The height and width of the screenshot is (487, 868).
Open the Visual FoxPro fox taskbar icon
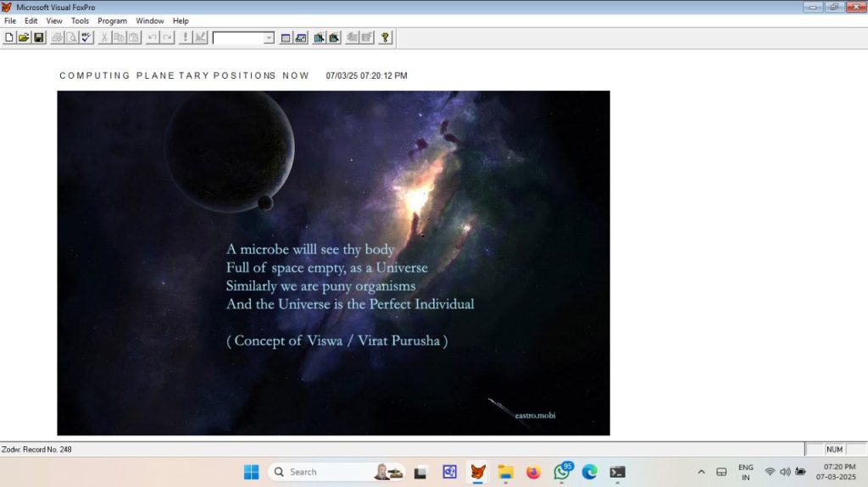click(x=478, y=472)
